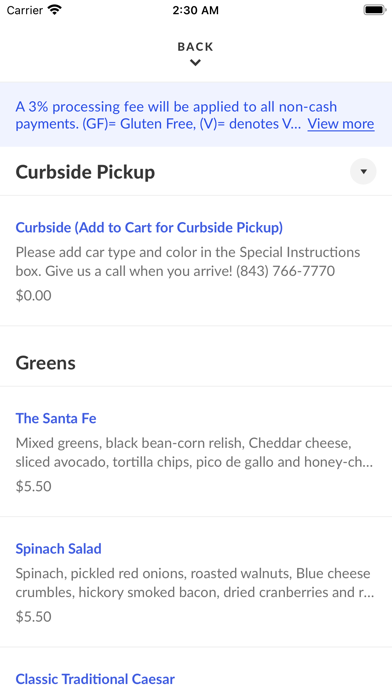Open the Classic Traditional Caesar item
392x696 pixels.
(x=95, y=679)
